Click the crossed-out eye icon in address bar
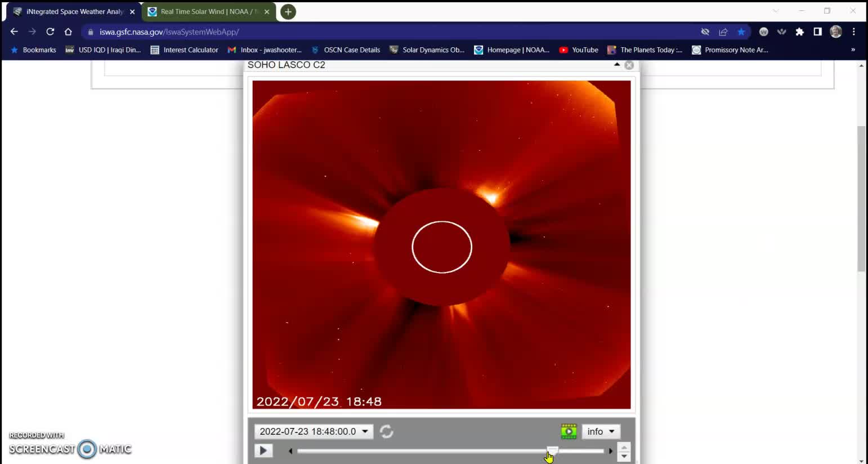868x464 pixels. coord(705,32)
